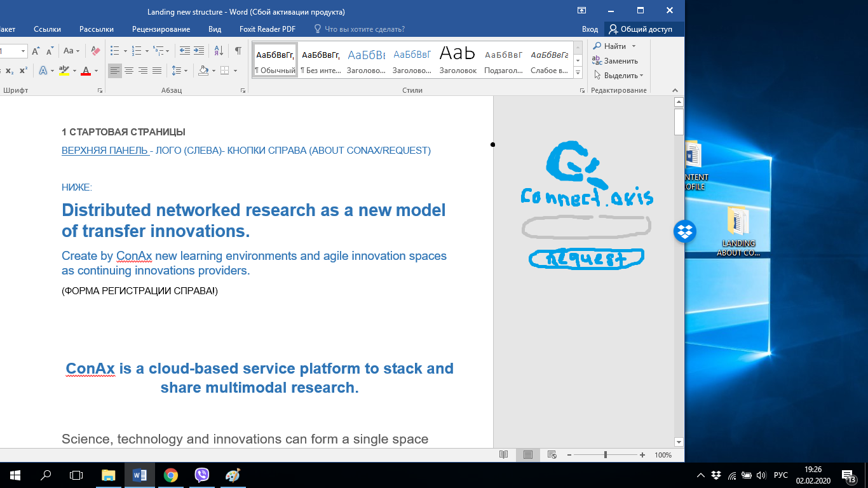
Task: Create a numbered list
Action: click(137, 51)
